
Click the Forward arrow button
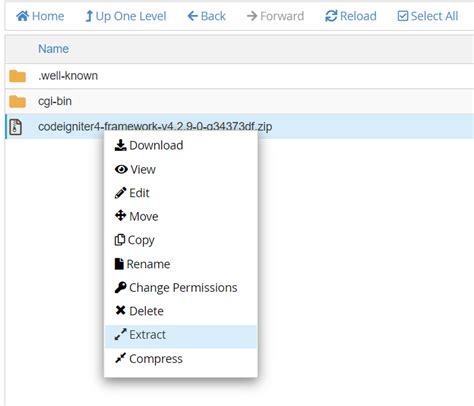point(275,16)
